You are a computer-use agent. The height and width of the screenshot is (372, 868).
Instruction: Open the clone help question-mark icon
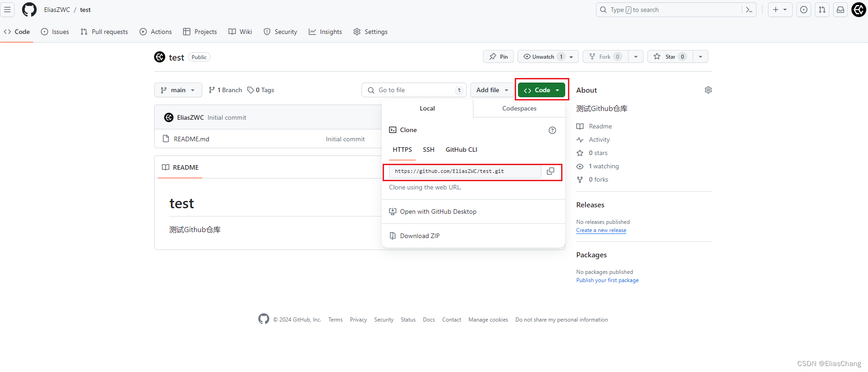[x=552, y=130]
